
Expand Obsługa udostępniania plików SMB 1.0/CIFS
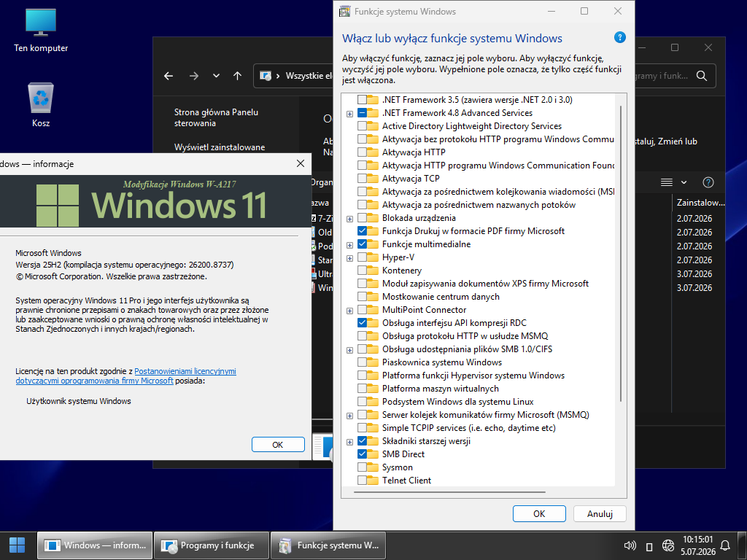(x=349, y=350)
